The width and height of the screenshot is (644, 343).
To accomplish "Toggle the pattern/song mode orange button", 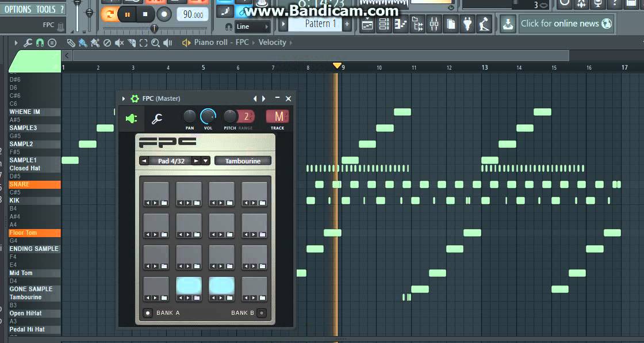I will pos(109,14).
